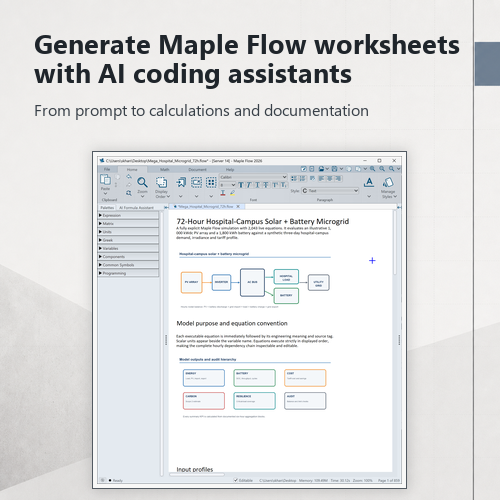Click the BATTERY block in microgrid diagram
Screen dimensions: 500x500
(286, 296)
